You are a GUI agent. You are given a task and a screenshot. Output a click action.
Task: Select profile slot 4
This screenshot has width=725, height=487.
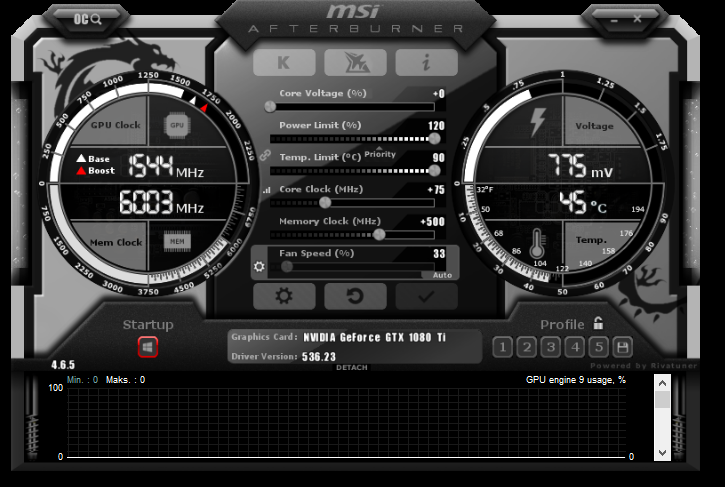(575, 347)
